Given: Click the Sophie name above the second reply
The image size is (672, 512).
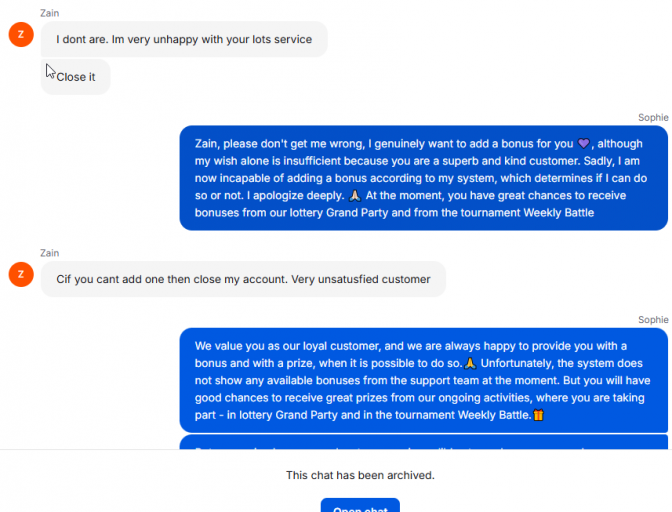Looking at the screenshot, I should coord(653,320).
